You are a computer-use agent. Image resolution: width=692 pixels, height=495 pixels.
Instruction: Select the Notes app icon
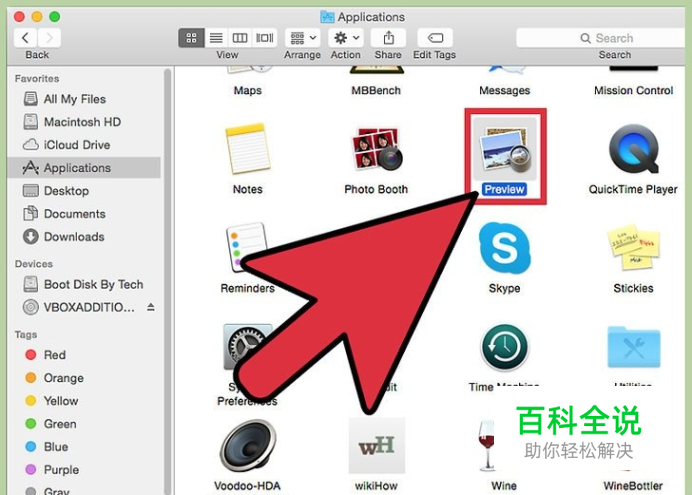coord(248,149)
